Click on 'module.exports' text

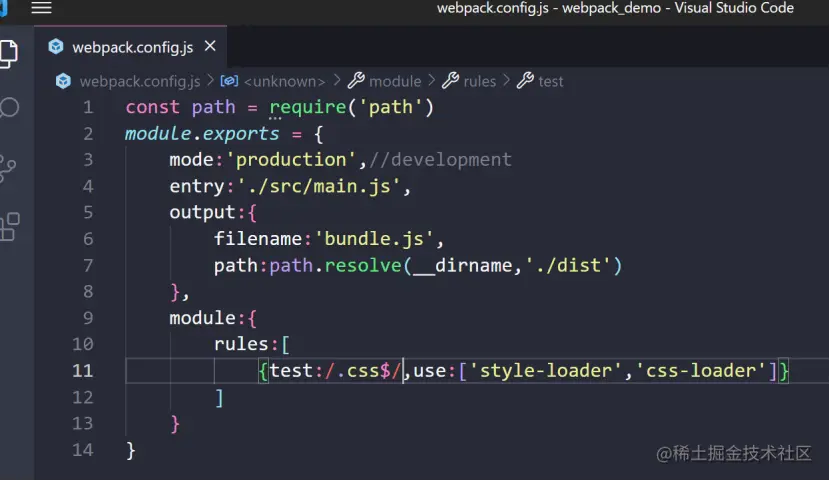tap(202, 134)
